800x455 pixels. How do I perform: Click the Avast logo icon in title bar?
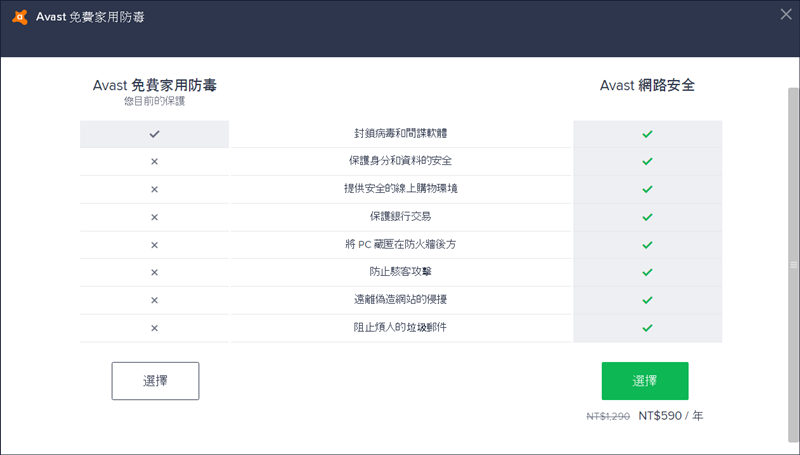click(x=20, y=17)
